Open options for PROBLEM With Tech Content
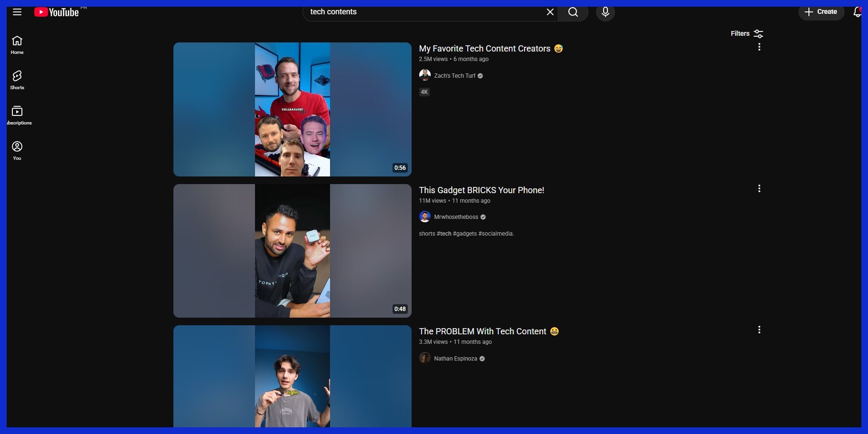The image size is (868, 434). (759, 330)
